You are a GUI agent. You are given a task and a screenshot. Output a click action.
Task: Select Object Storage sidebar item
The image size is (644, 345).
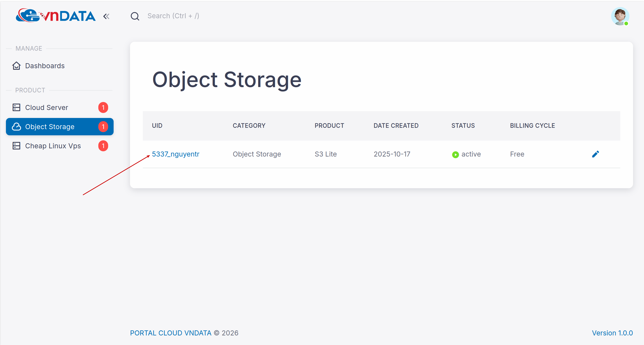click(x=50, y=127)
